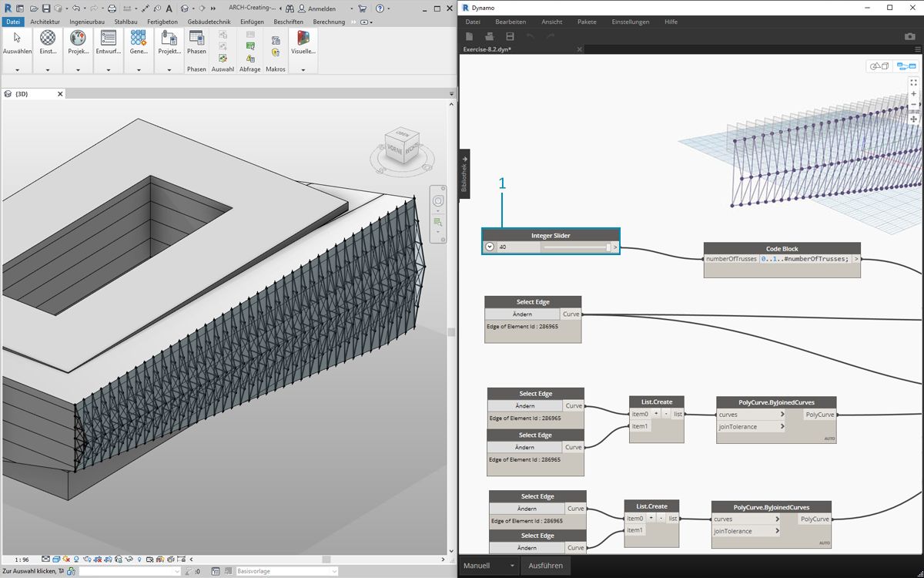Image resolution: width=924 pixels, height=578 pixels.
Task: Add item with plus on upper List.Create
Action: click(x=656, y=414)
